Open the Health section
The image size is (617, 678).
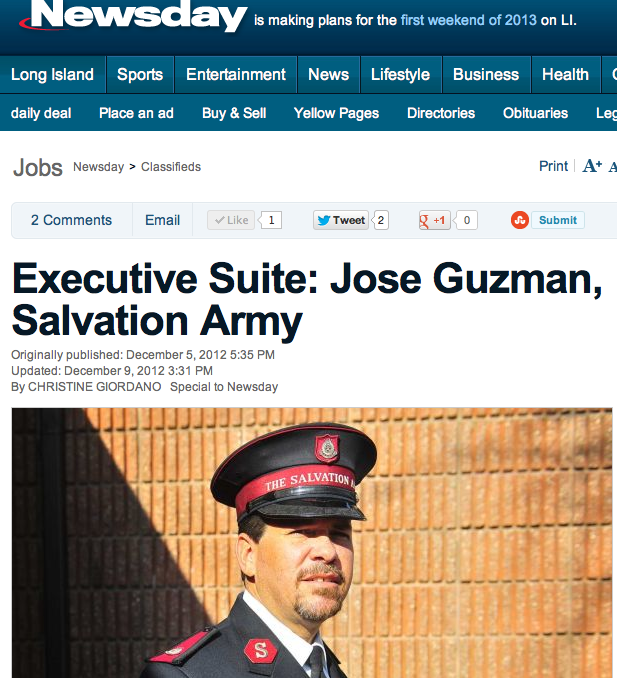[x=566, y=74]
